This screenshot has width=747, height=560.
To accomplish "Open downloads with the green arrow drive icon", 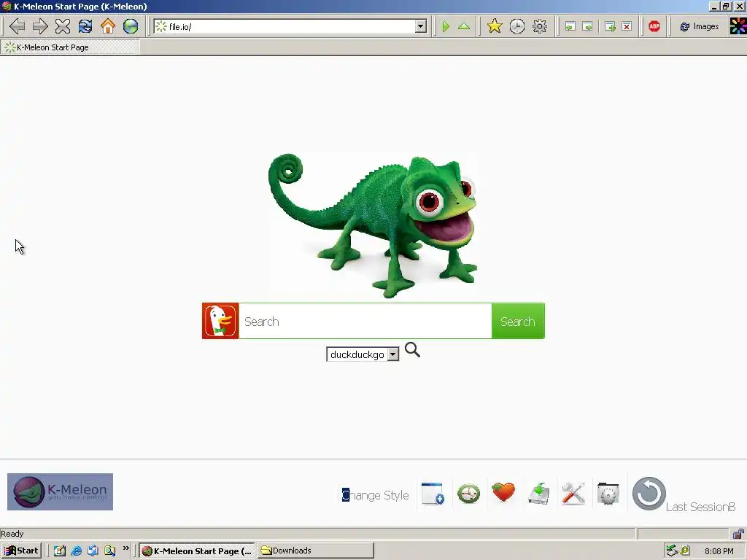I will pyautogui.click(x=539, y=494).
